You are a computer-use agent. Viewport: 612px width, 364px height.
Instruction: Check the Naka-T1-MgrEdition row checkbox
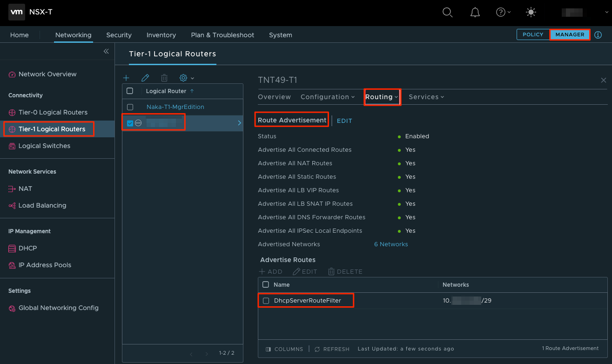[130, 107]
